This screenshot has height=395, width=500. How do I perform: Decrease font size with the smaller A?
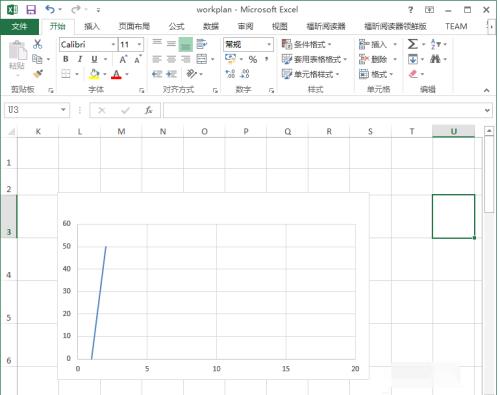tap(137, 59)
